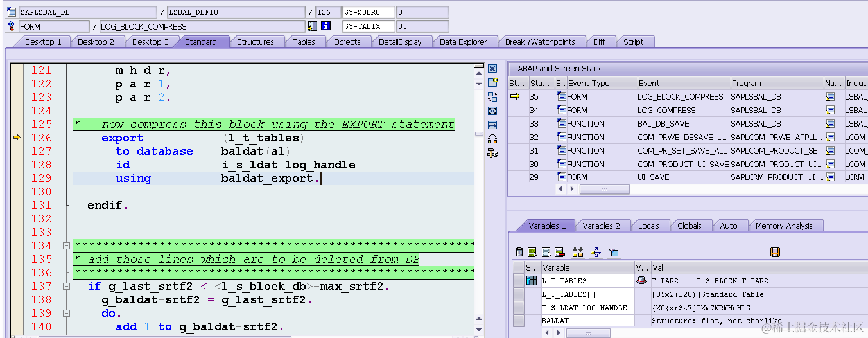This screenshot has height=338, width=868.
Task: Collapse the code block at line 134
Action: [x=65, y=245]
